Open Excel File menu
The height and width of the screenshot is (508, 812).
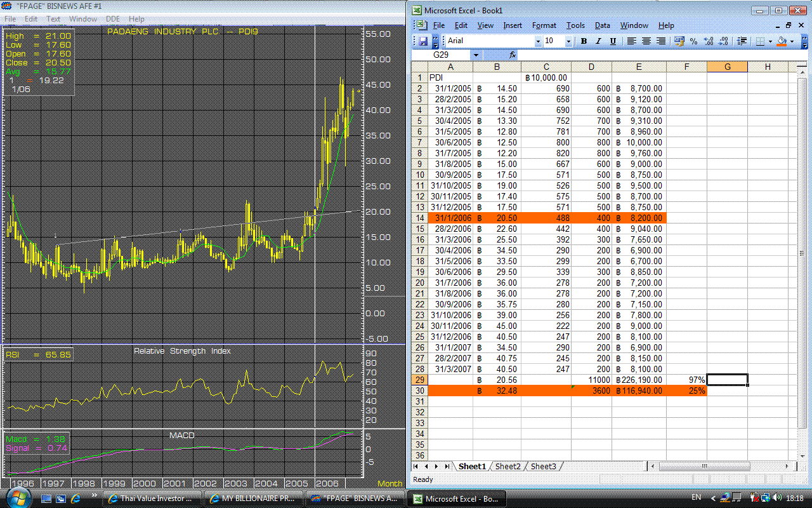438,25
